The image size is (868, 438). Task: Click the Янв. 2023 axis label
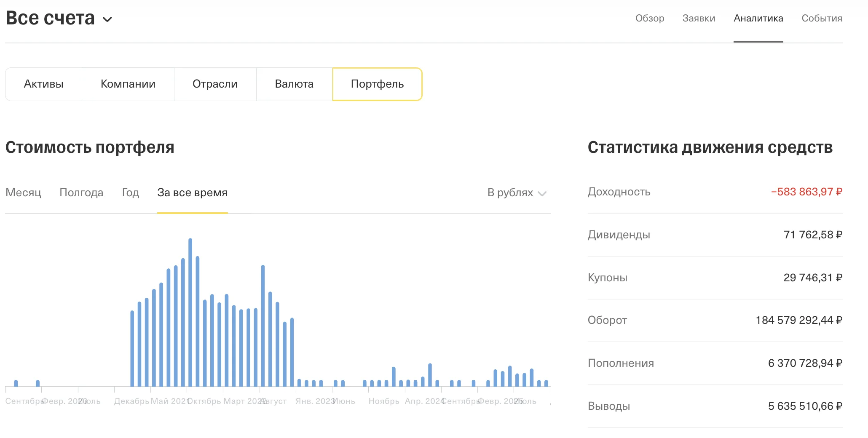click(315, 401)
